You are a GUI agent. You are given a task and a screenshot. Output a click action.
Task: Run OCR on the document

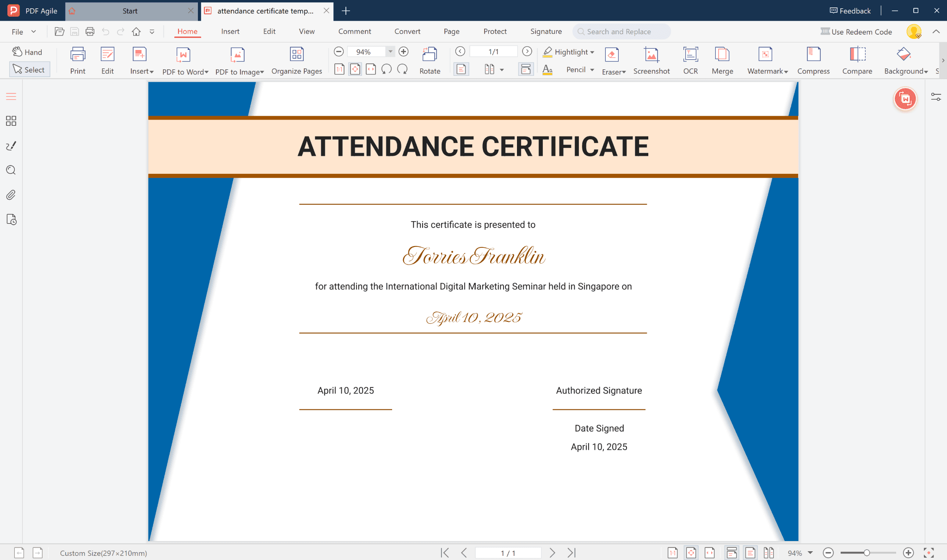(x=690, y=59)
